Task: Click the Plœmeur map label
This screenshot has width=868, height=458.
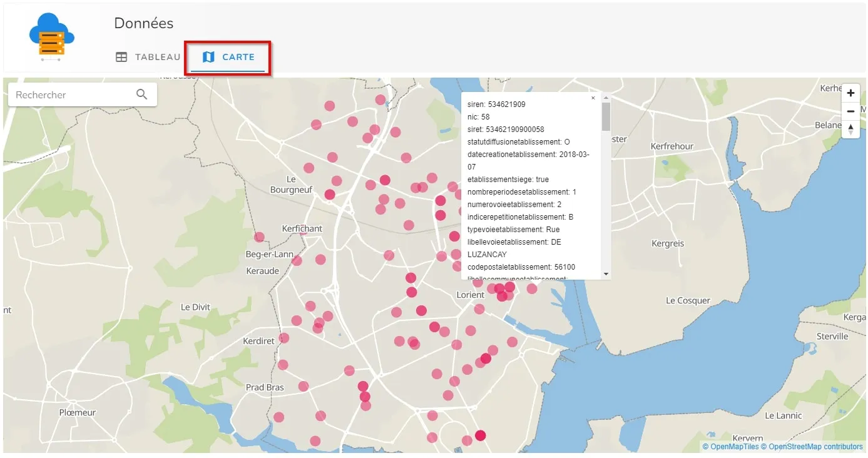Action: 78,412
